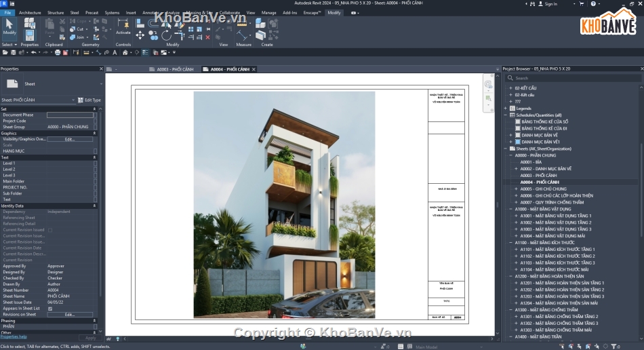This screenshot has width=644, height=350.
Task: Open the Properties help link
Action: 14,336
